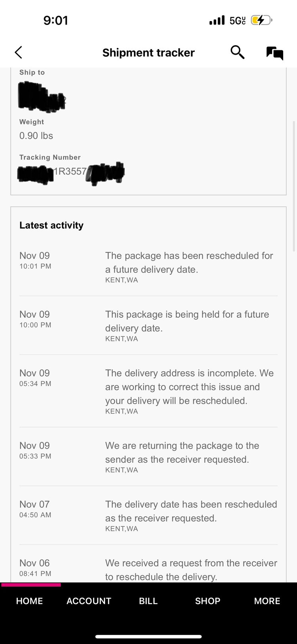Tap the cellular signal bars icon
The height and width of the screenshot is (644, 297).
pyautogui.click(x=217, y=20)
